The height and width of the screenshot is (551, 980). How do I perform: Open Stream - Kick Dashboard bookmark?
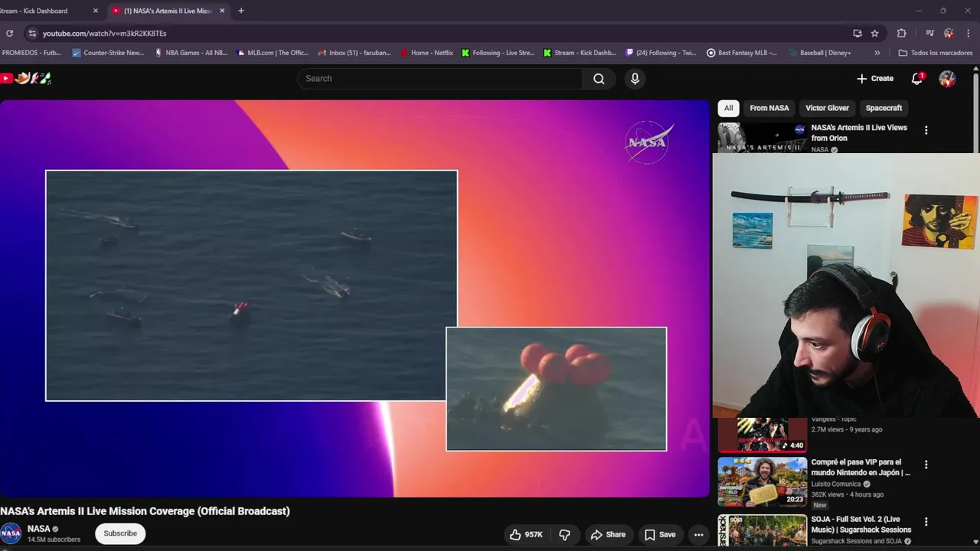[580, 53]
